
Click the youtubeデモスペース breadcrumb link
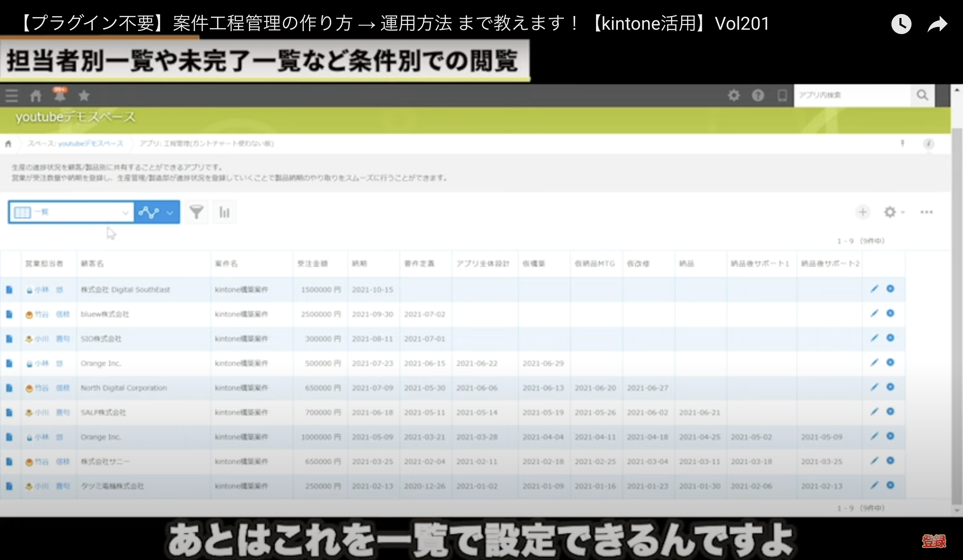click(91, 144)
